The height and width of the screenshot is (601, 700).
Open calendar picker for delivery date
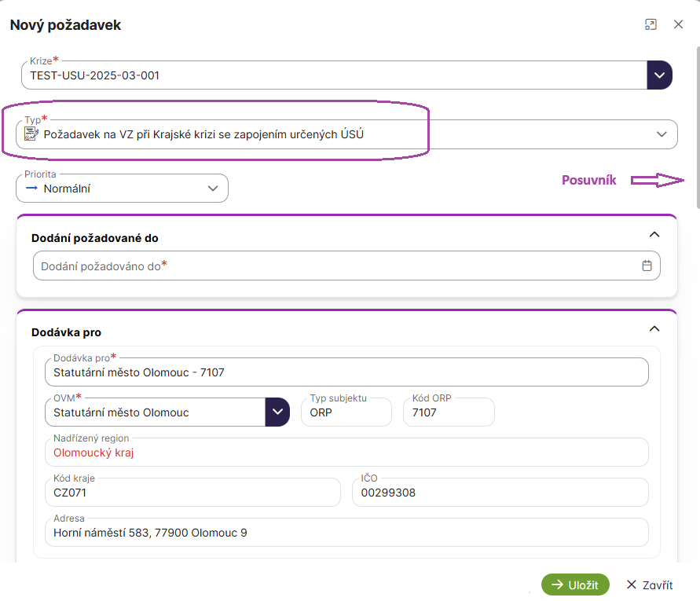tap(647, 266)
